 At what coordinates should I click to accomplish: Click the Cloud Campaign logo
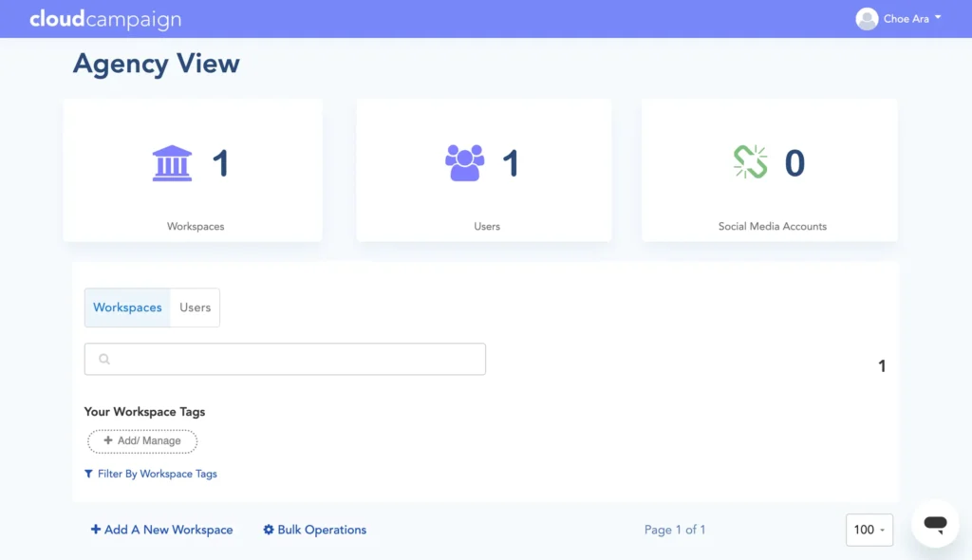pyautogui.click(x=105, y=19)
